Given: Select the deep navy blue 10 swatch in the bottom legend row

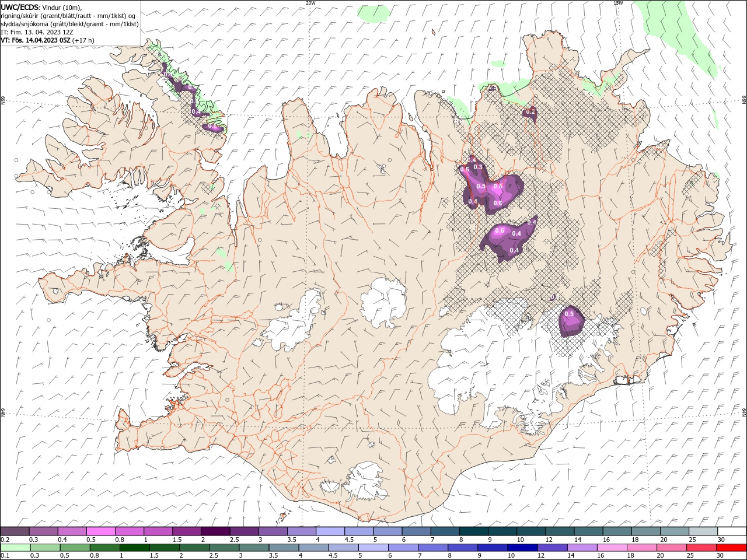Looking at the screenshot, I should [522, 548].
